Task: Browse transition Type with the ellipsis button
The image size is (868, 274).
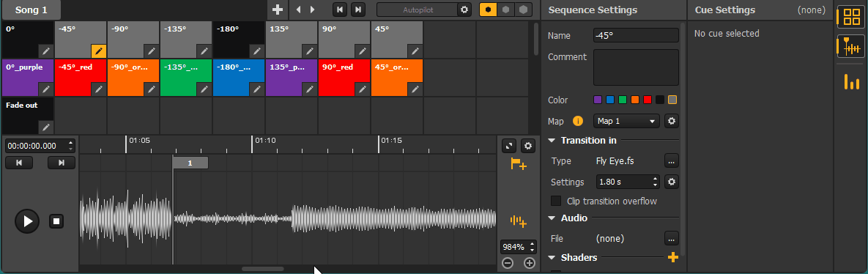Action: coord(672,161)
